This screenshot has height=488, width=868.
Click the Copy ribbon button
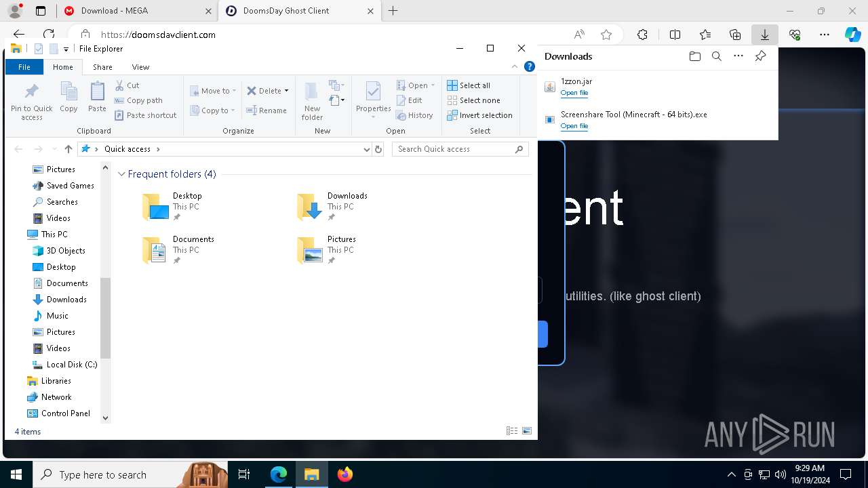tap(68, 98)
